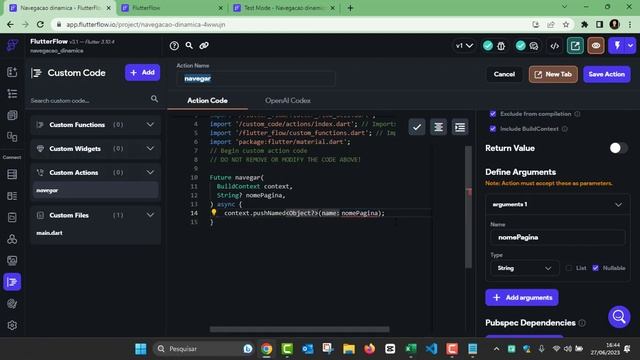Image resolution: width=640 pixels, height=360 pixels.
Task: Click the format code icon
Action: click(x=438, y=127)
